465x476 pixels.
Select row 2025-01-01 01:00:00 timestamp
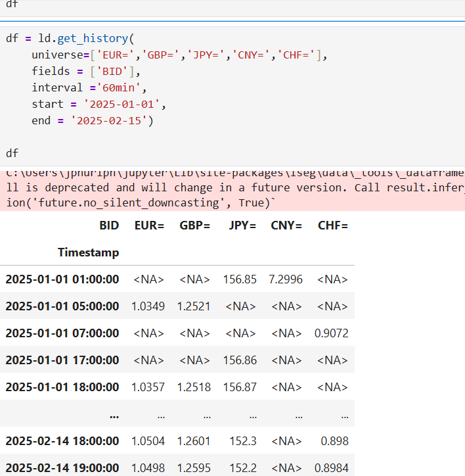(x=62, y=279)
